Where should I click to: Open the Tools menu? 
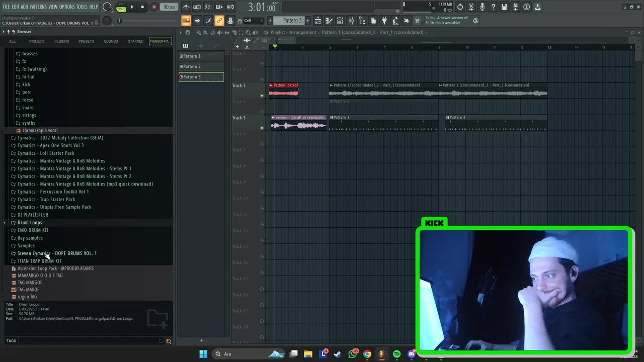[82, 7]
